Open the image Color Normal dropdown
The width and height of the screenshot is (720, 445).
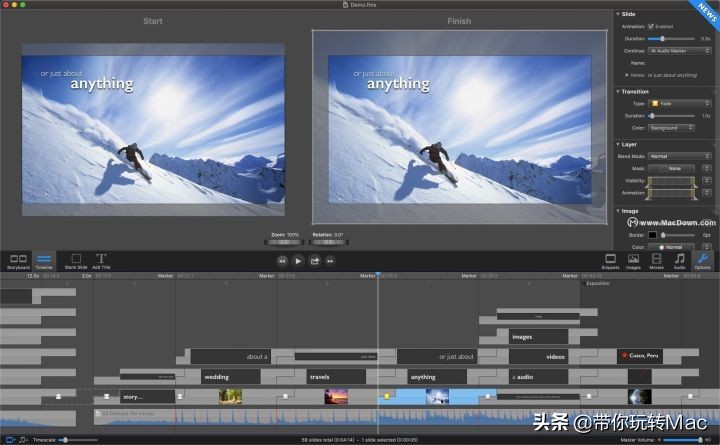coord(671,247)
